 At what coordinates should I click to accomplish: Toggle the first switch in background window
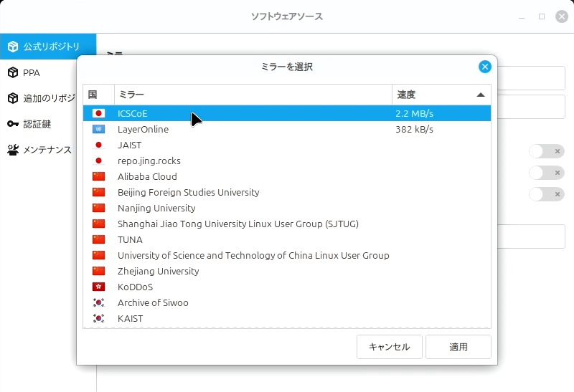click(546, 151)
